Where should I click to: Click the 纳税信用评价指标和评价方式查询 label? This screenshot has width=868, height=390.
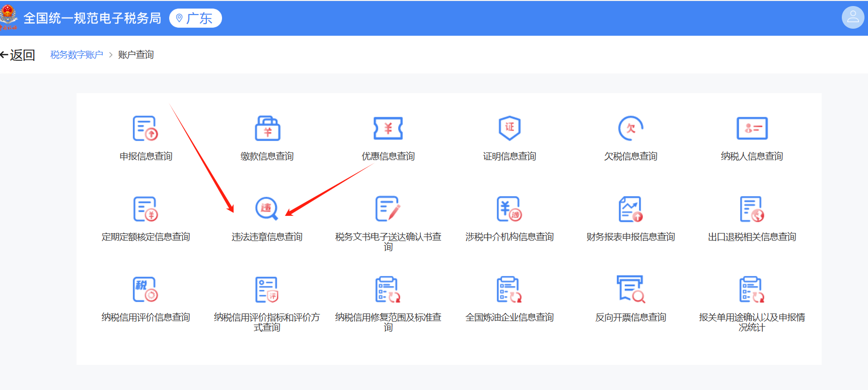point(267,322)
